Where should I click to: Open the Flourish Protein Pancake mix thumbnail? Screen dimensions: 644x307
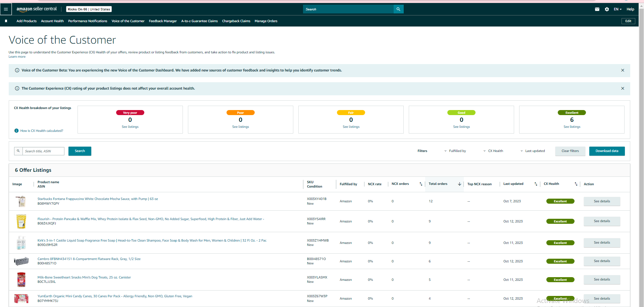pos(21,221)
